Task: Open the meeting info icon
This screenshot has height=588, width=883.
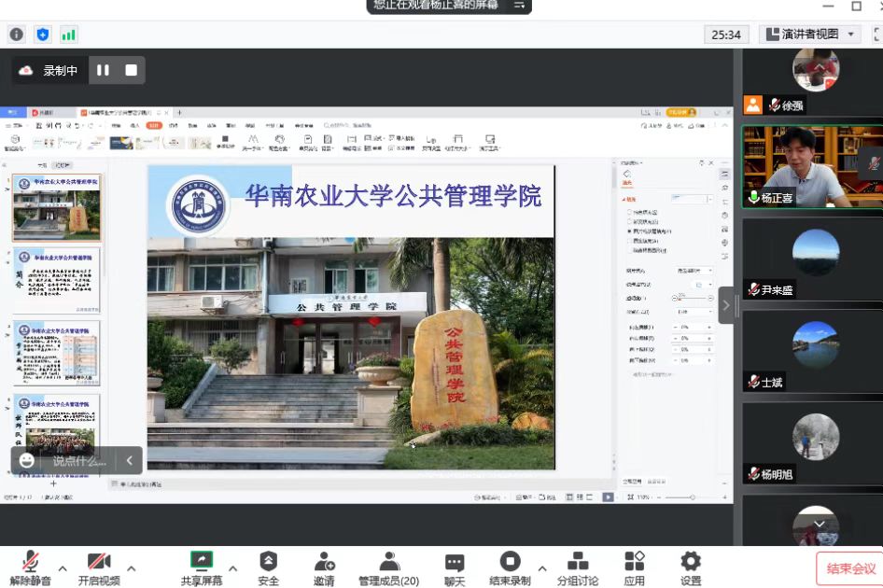Action: click(x=16, y=35)
